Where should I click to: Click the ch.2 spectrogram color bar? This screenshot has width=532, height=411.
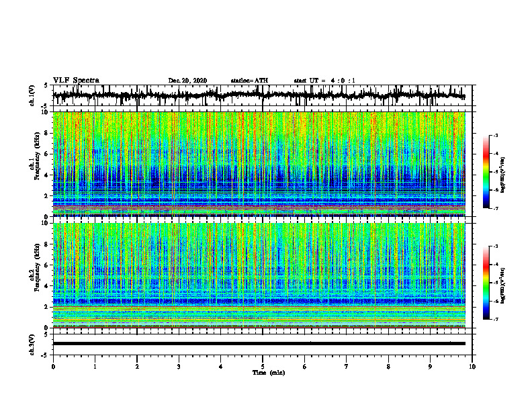[486, 283]
